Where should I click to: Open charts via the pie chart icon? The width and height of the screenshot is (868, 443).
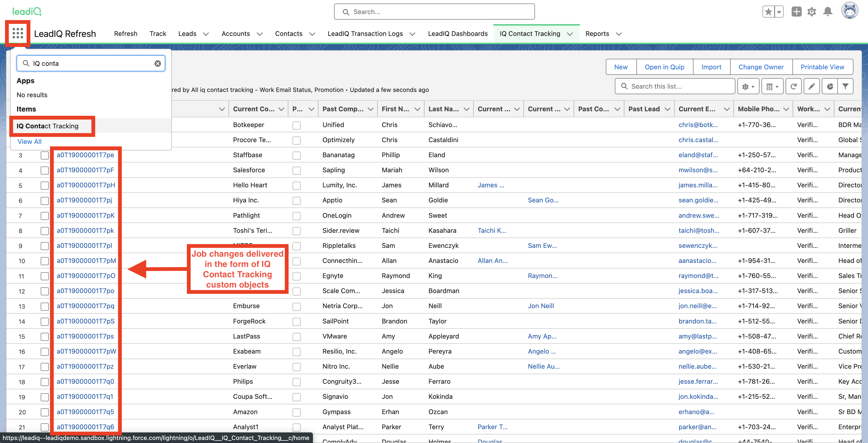(830, 86)
